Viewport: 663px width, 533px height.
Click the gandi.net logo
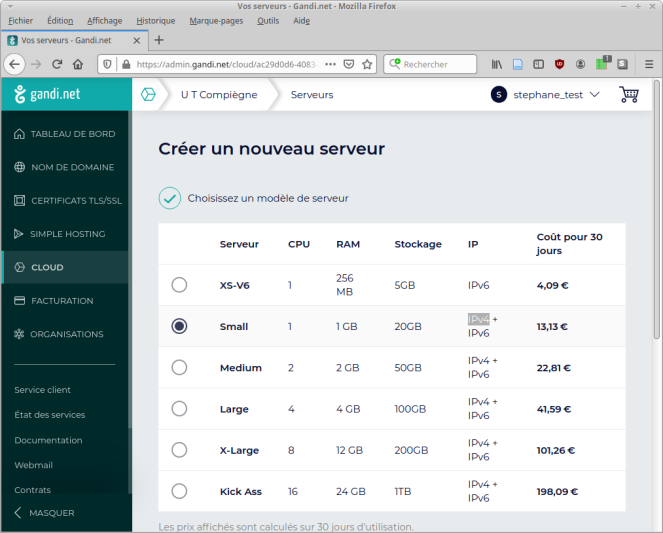(47, 94)
